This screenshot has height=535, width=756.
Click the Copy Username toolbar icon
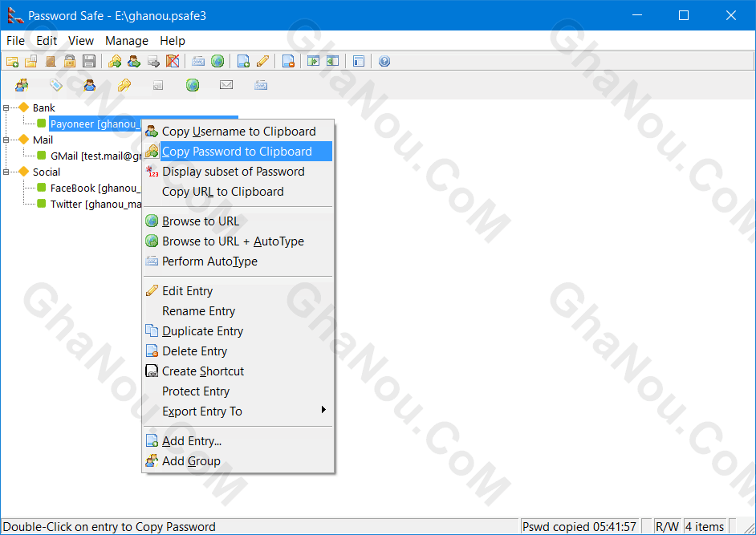tap(134, 61)
